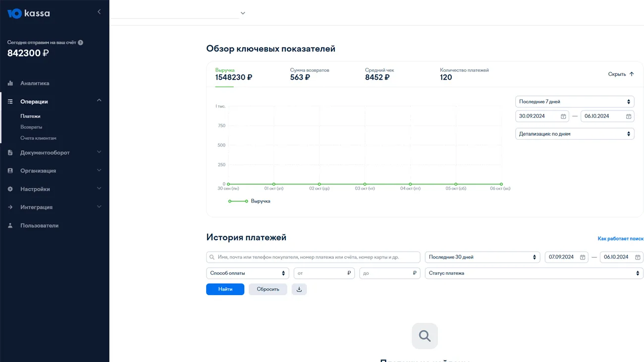Collapse the sidebar with the arrow icon
The width and height of the screenshot is (644, 362).
click(x=99, y=12)
